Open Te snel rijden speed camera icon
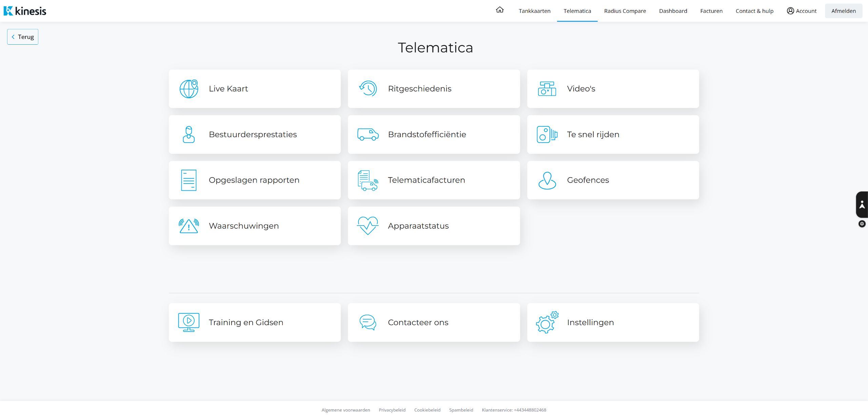The image size is (868, 419). tap(547, 134)
